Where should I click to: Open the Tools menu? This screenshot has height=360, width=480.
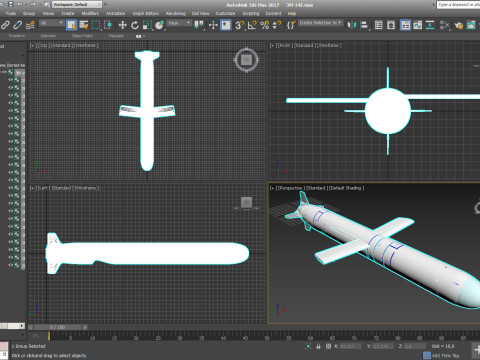click(10, 13)
